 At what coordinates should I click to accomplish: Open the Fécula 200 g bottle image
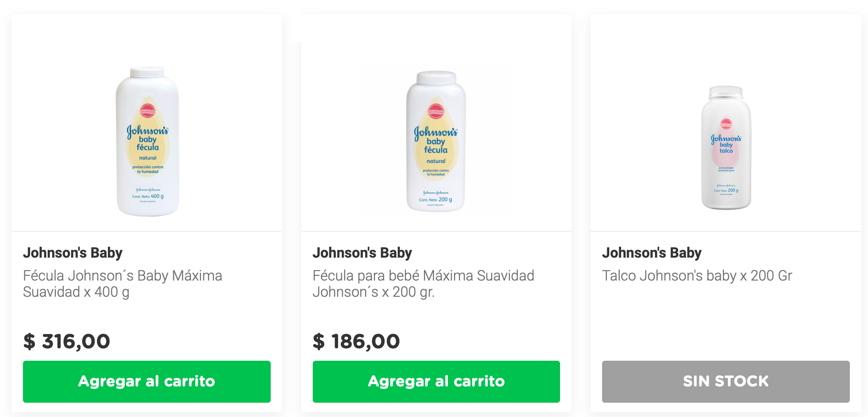[x=436, y=141]
